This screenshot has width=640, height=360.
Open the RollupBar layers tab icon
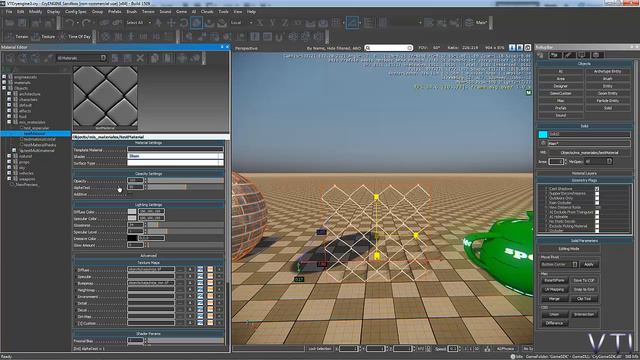[596, 55]
